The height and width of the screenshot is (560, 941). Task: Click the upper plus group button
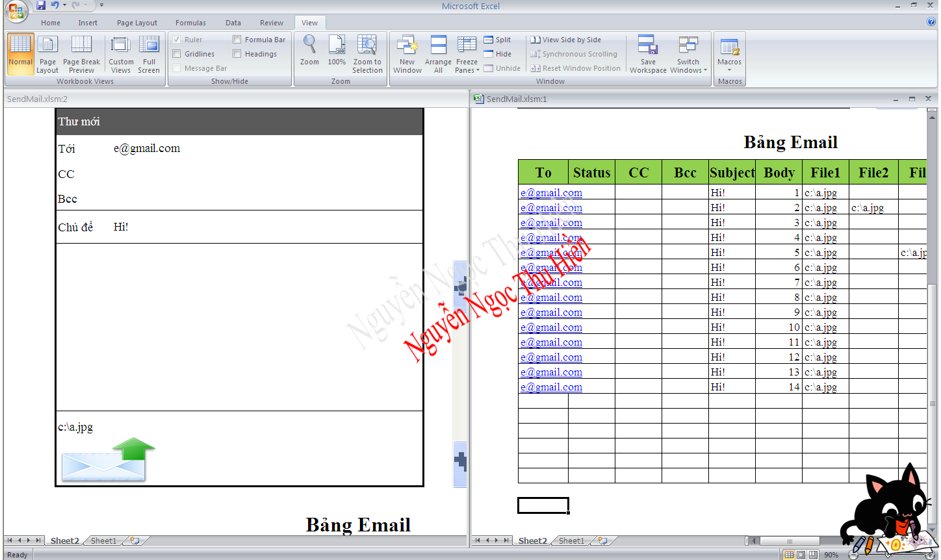point(460,285)
